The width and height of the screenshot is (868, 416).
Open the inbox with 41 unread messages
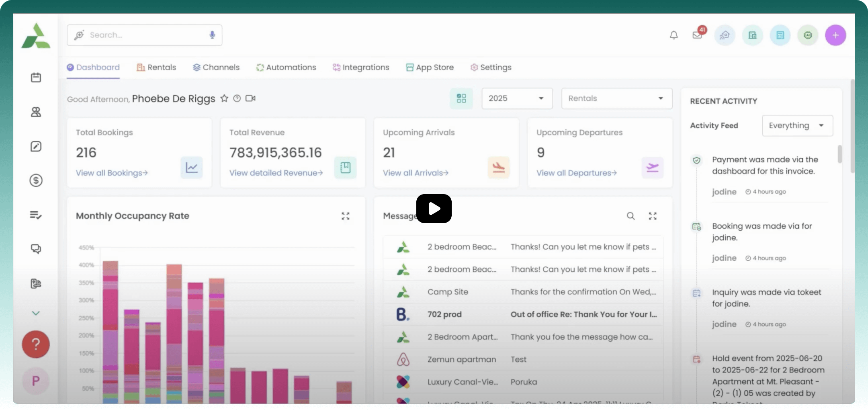click(696, 35)
